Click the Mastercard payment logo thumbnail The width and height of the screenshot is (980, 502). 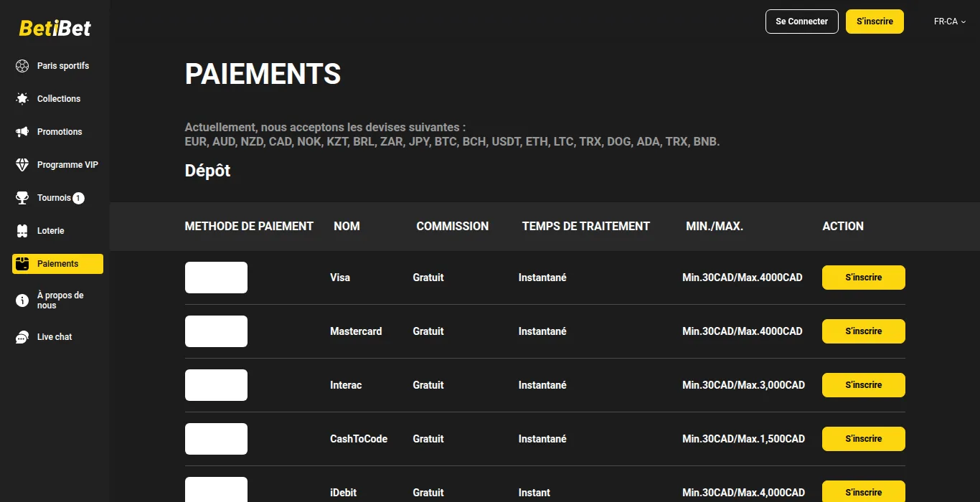coord(216,331)
